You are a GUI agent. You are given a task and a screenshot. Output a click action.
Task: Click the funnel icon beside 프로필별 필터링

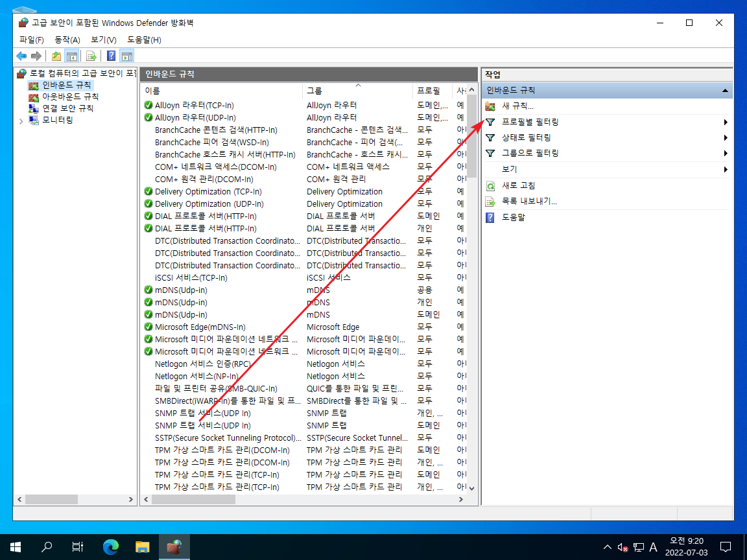coord(490,122)
